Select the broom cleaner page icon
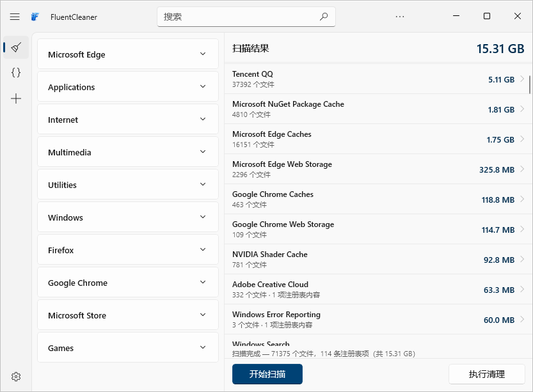Screen dimensions: 533x392 coord(16,47)
